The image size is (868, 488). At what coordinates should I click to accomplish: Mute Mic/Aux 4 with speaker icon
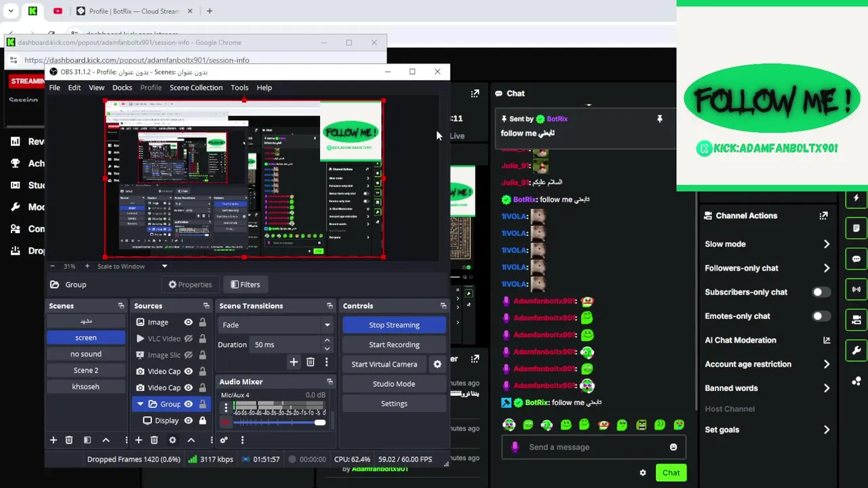click(x=226, y=422)
